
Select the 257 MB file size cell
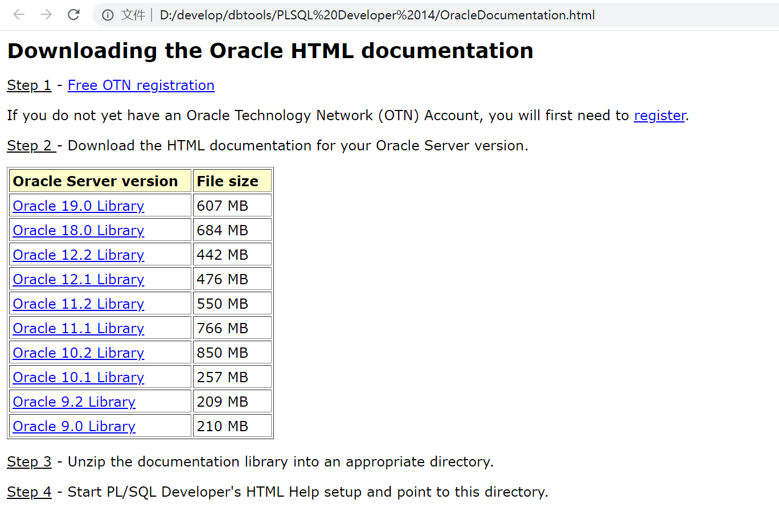(x=232, y=377)
